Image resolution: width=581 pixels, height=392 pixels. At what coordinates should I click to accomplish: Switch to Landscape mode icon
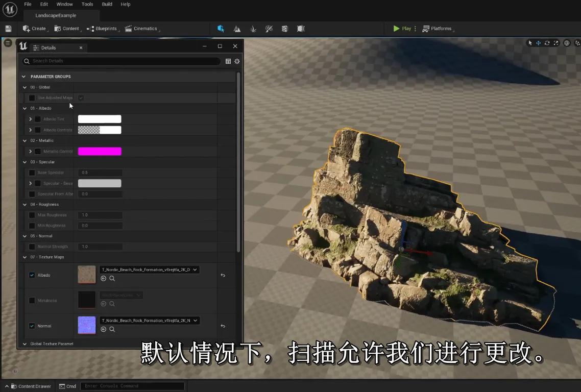(x=237, y=29)
